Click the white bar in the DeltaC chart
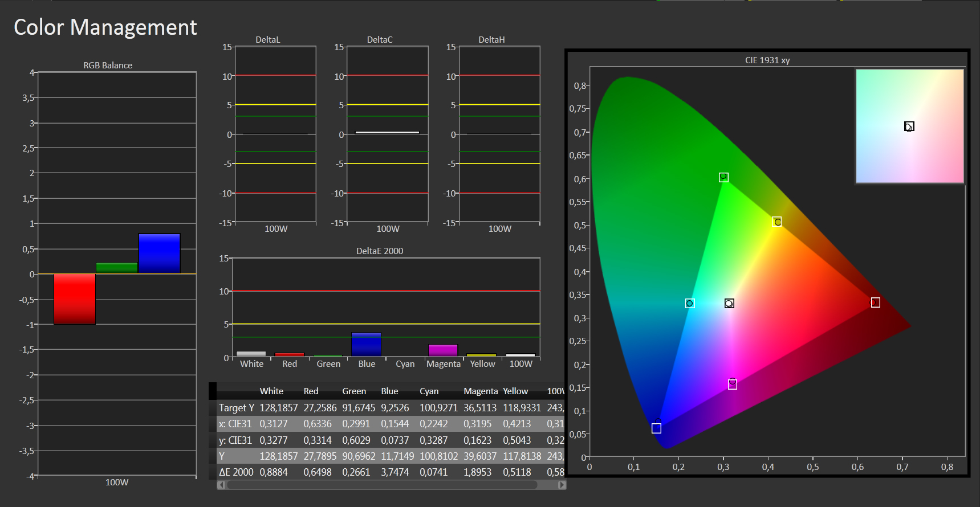Image resolution: width=980 pixels, height=507 pixels. pos(387,133)
